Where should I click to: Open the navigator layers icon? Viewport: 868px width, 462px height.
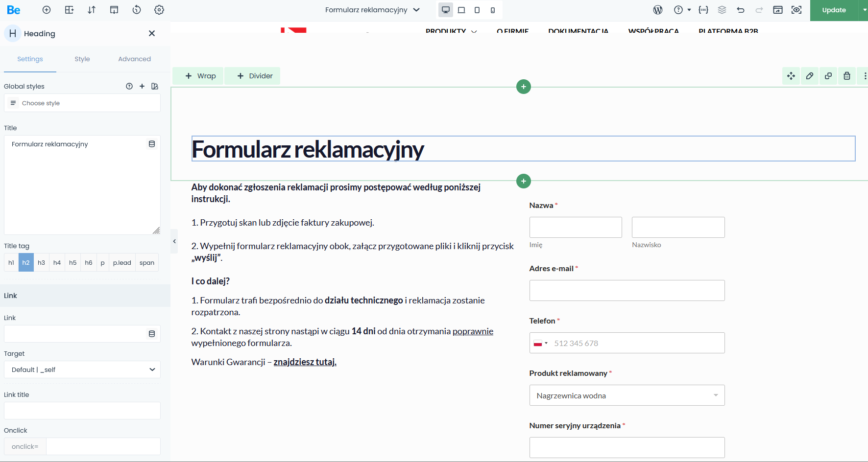(x=722, y=10)
